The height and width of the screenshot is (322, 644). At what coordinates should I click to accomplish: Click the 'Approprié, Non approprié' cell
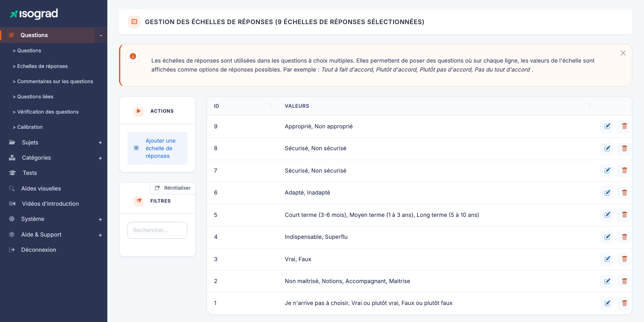[x=318, y=127]
